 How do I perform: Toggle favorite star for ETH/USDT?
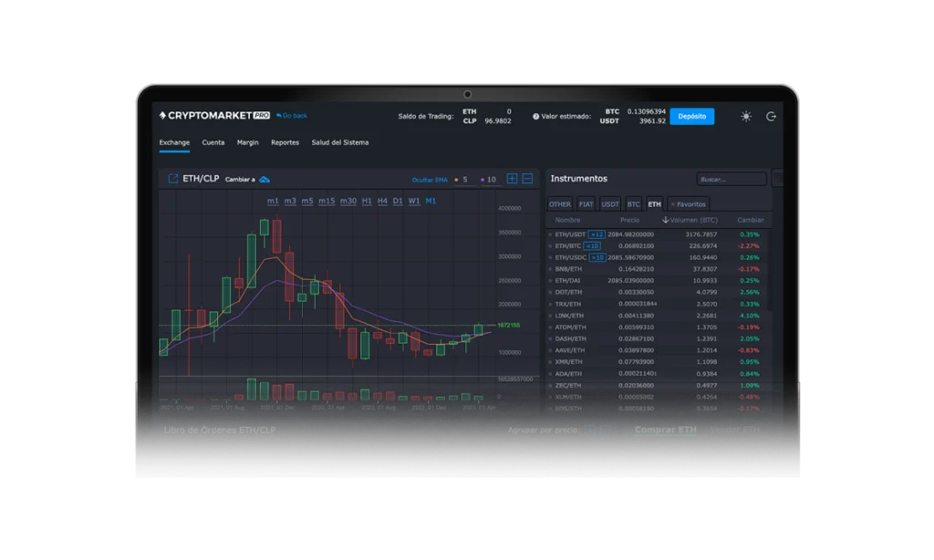[550, 234]
